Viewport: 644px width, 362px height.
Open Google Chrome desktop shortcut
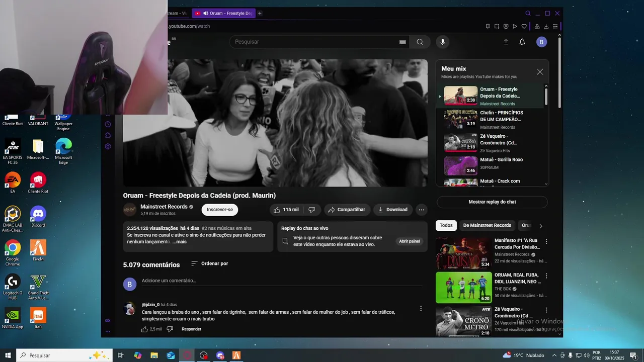coord(13,253)
